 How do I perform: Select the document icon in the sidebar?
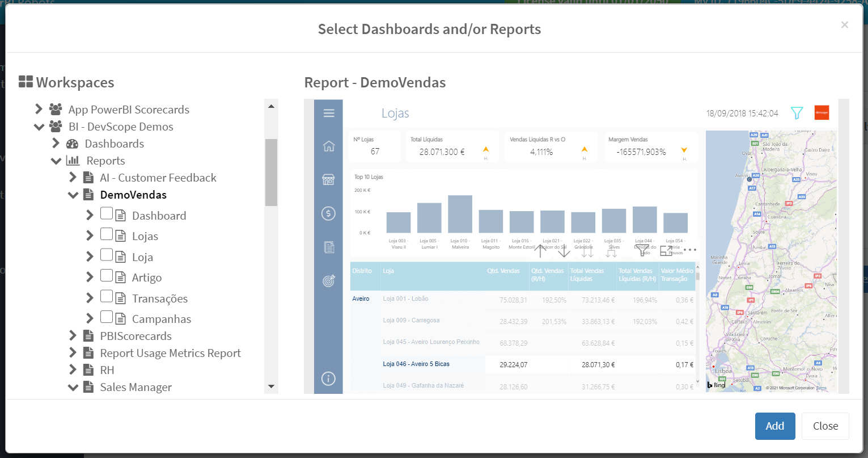329,247
